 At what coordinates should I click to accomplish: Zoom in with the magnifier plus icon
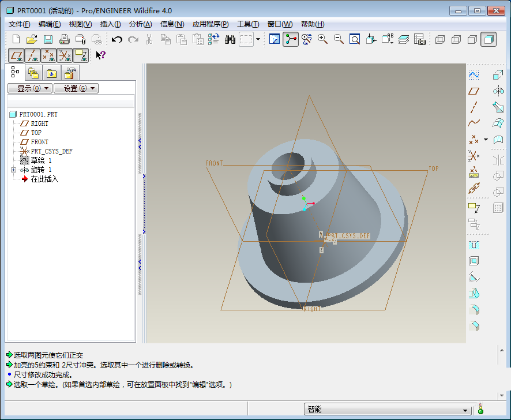click(322, 39)
